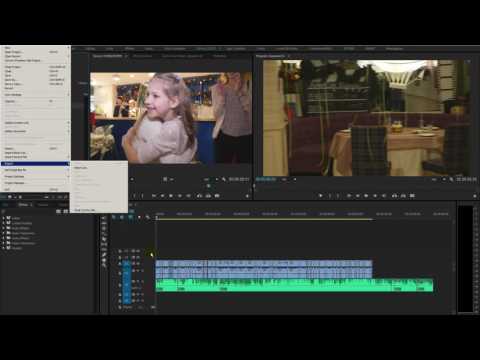
Task: Toggle the lock on the top video track
Action: [x=120, y=251]
